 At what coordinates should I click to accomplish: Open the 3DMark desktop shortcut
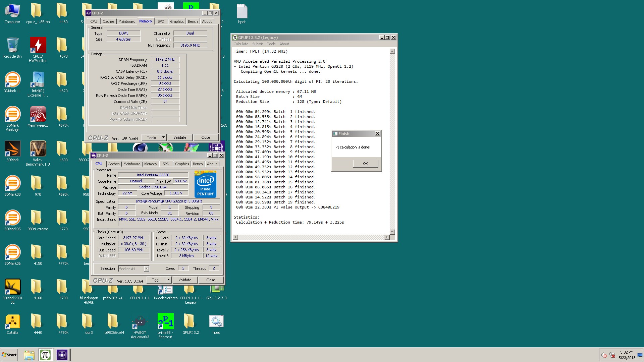[x=12, y=152]
